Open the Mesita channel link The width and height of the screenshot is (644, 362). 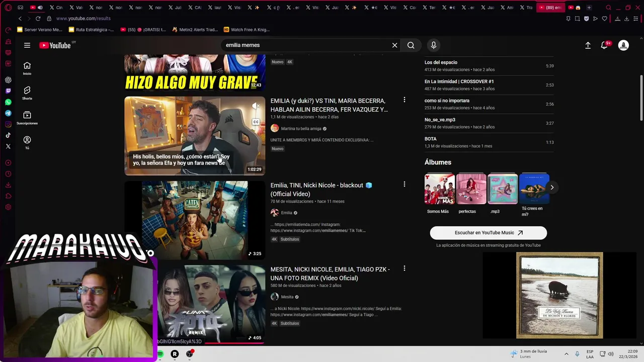click(x=287, y=297)
